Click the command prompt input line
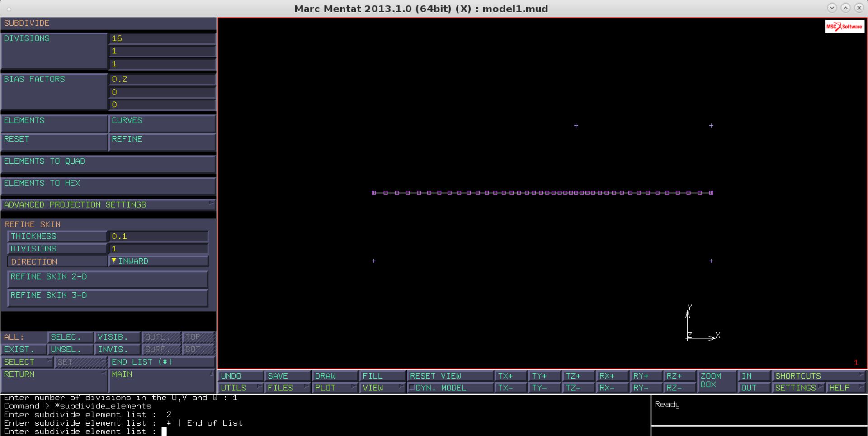 pyautogui.click(x=325, y=431)
